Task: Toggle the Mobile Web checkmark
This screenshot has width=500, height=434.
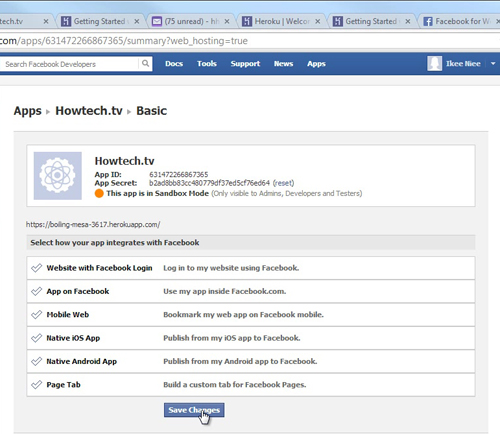Action: pos(36,314)
